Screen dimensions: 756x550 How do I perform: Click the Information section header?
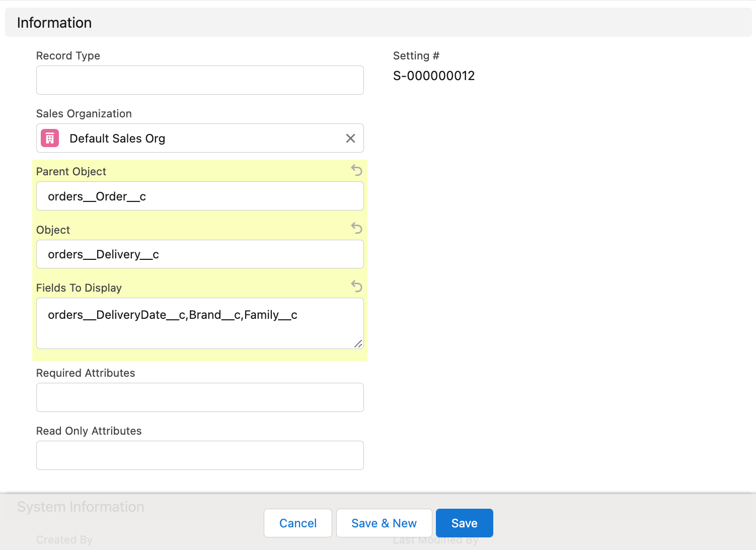pyautogui.click(x=54, y=22)
